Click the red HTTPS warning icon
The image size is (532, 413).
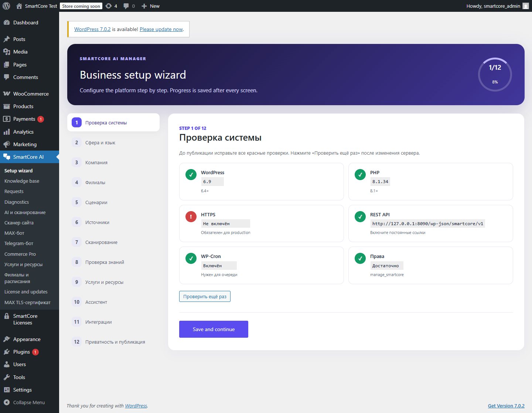click(x=191, y=217)
